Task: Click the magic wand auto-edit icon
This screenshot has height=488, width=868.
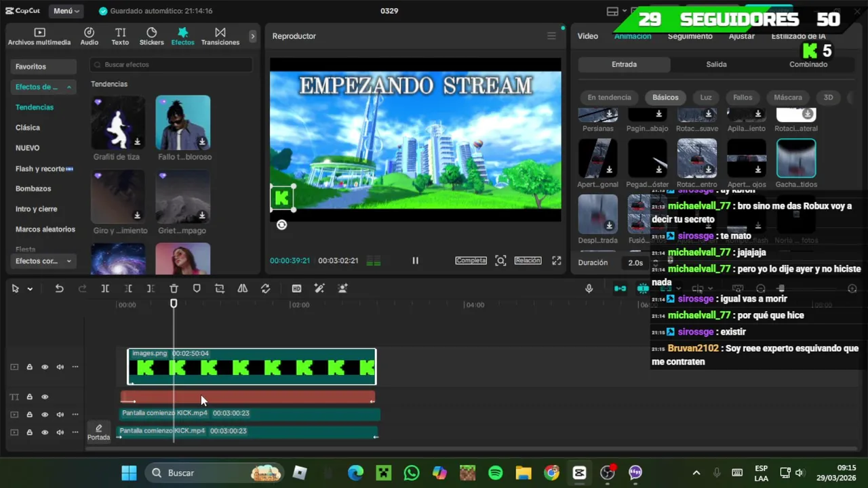Action: tap(319, 289)
